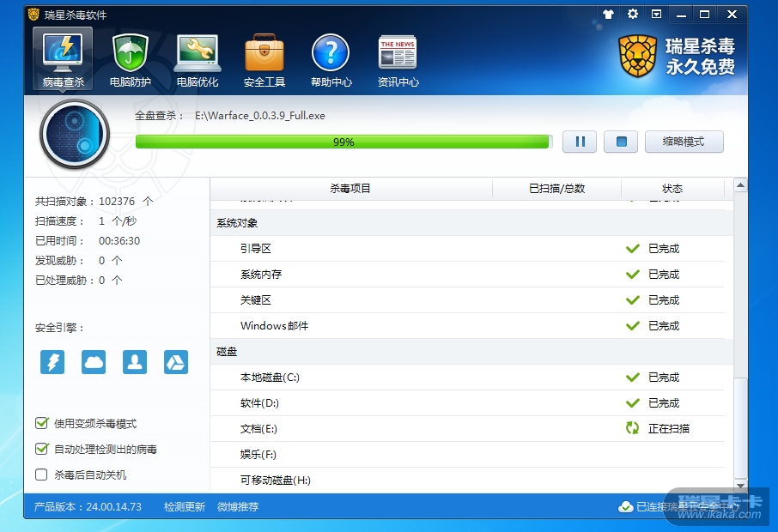
Task: Open settings via the gear icon
Action: 633,14
